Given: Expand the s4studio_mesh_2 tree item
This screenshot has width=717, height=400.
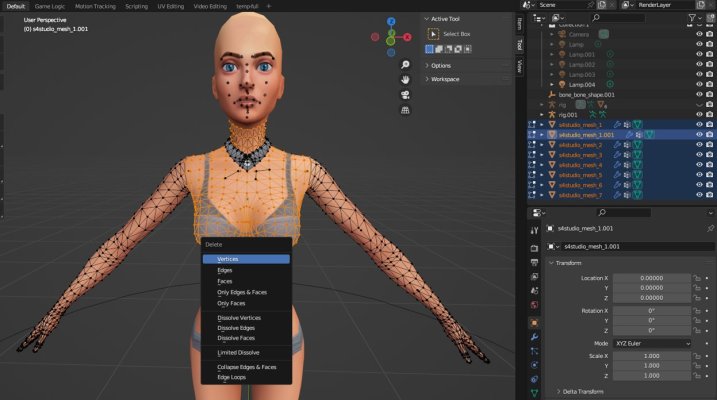Looking at the screenshot, I should [x=542, y=145].
